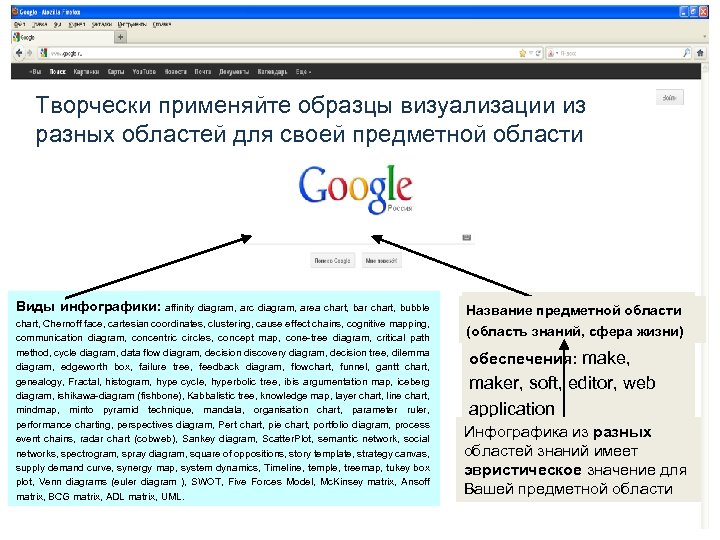
Task: Open the Закладки menu
Action: [x=101, y=24]
